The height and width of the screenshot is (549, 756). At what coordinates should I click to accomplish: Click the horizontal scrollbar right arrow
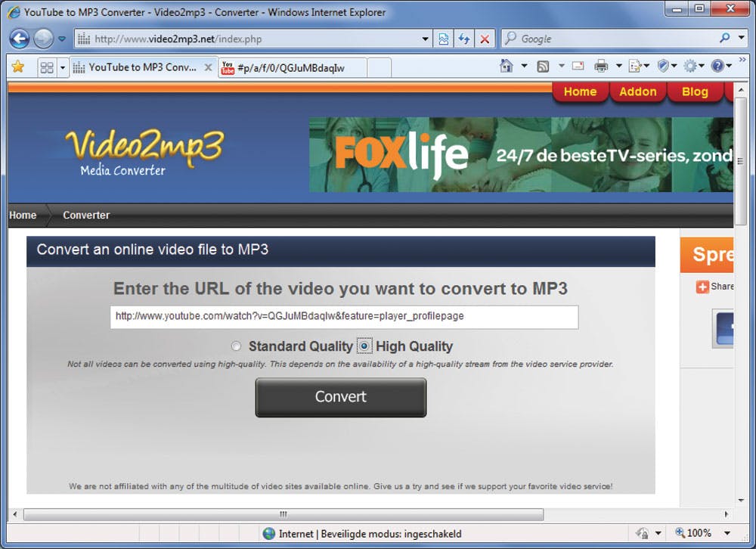[727, 514]
